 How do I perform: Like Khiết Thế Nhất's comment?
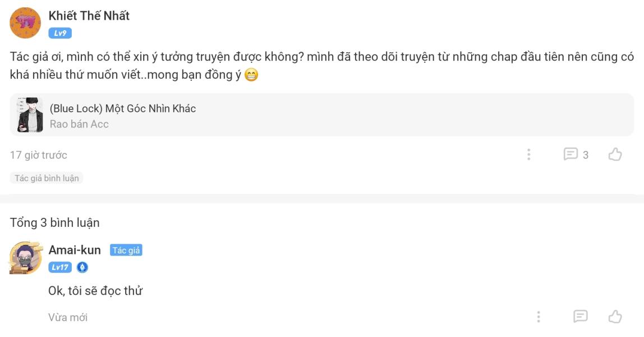[x=615, y=154]
